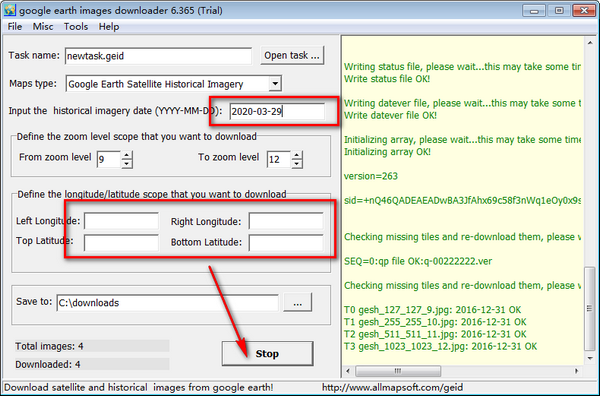The height and width of the screenshot is (396, 600).
Task: Expand the Maps type dropdown
Action: [275, 83]
